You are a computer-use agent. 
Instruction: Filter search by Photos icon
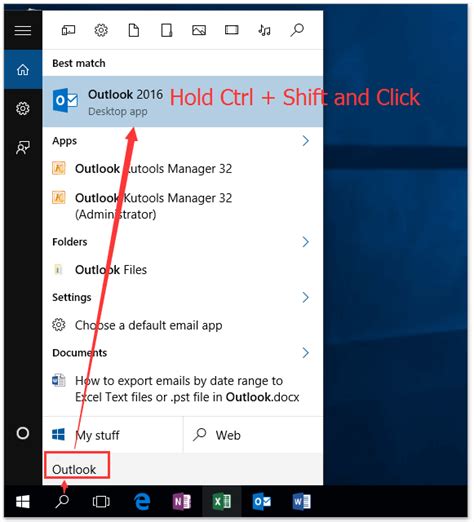(199, 30)
